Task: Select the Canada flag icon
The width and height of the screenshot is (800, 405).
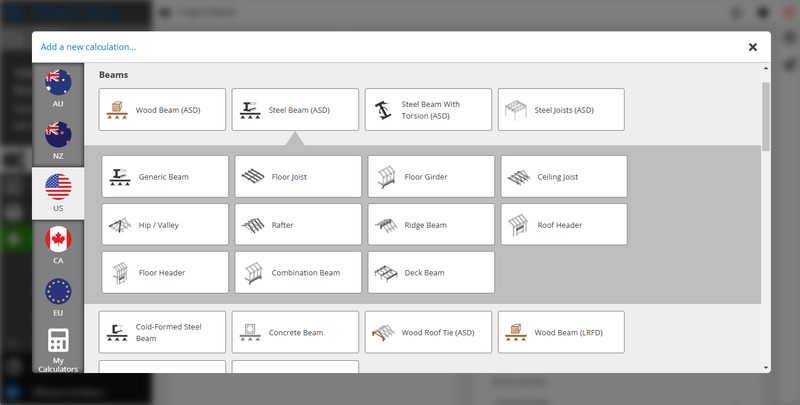Action: tap(58, 239)
